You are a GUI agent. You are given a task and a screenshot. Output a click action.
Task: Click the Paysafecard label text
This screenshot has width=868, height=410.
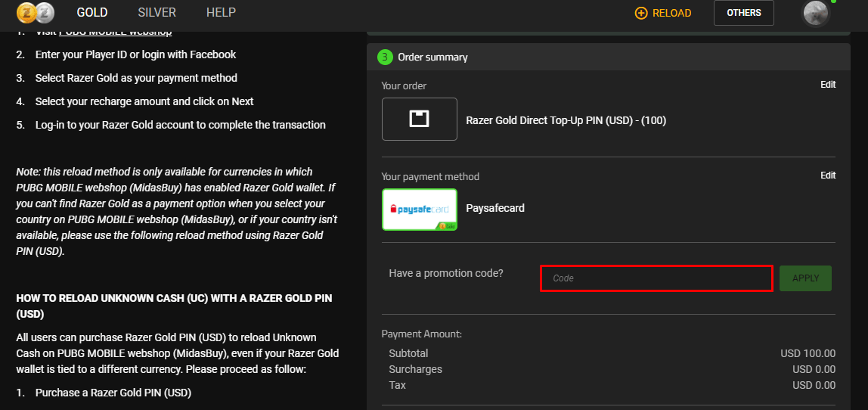coord(495,208)
